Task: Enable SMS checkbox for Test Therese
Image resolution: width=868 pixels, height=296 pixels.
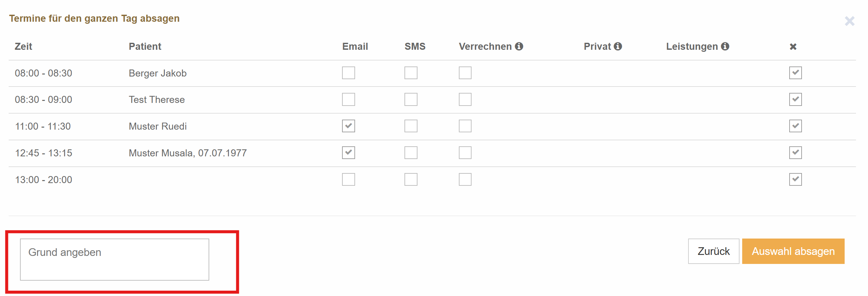Action: [411, 99]
